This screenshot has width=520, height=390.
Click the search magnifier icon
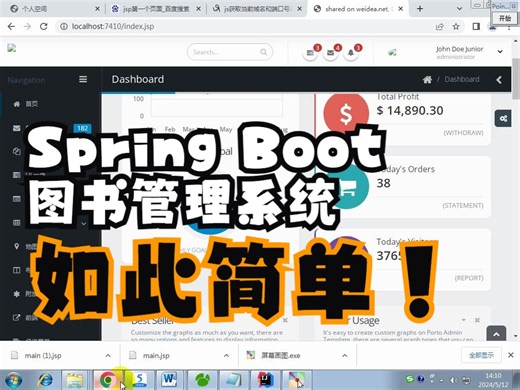pyautogui.click(x=263, y=52)
